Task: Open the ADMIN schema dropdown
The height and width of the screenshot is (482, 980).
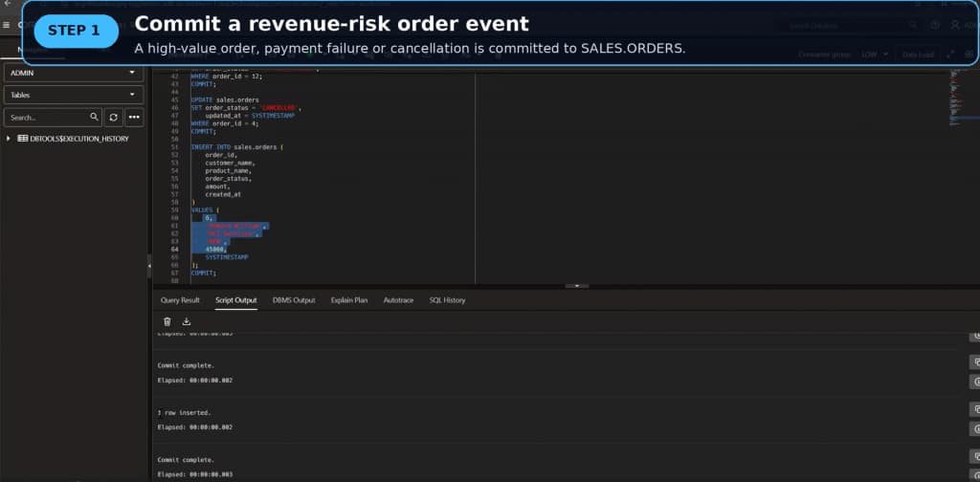Action: [73, 73]
